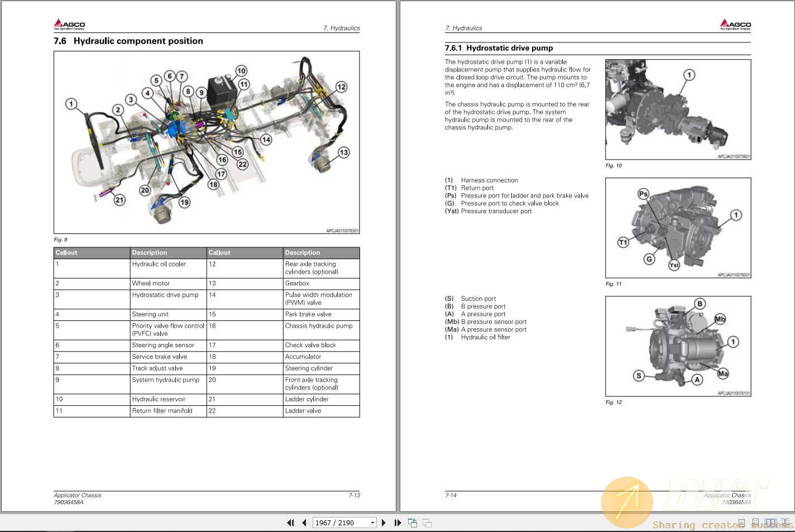The image size is (795, 532).
Task: Click 'Applicator Chassis 79036458A' left page footer
Action: [x=78, y=499]
